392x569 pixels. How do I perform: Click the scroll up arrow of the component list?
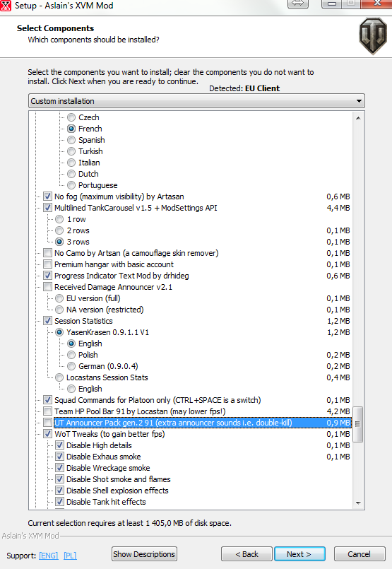click(x=358, y=118)
